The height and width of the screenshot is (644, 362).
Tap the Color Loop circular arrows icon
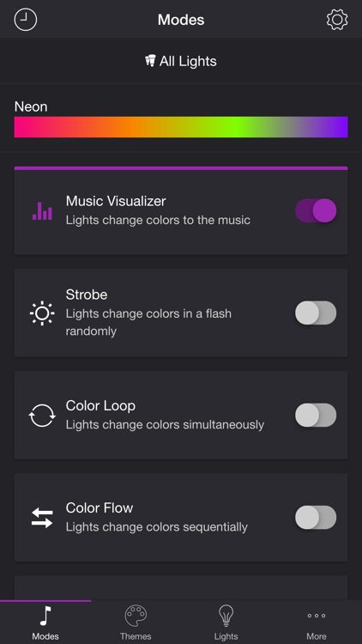click(x=42, y=416)
